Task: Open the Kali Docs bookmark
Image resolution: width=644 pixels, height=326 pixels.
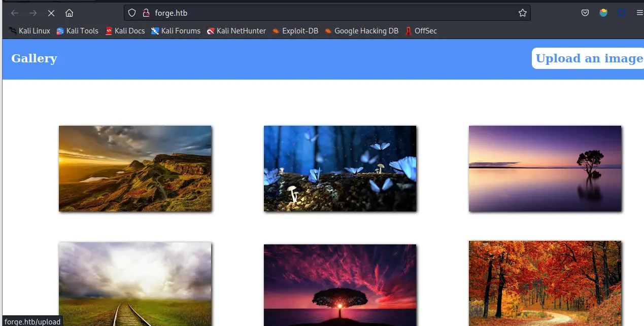Action: pyautogui.click(x=125, y=31)
